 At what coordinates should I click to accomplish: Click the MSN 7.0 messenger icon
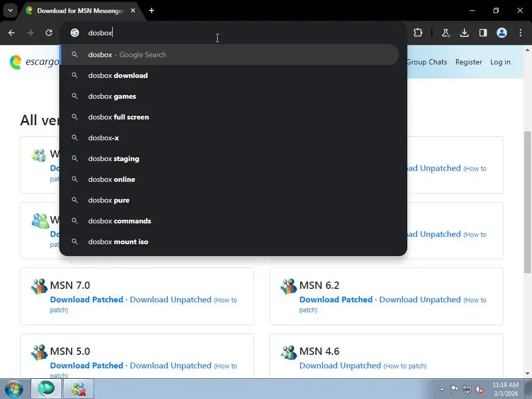39,286
